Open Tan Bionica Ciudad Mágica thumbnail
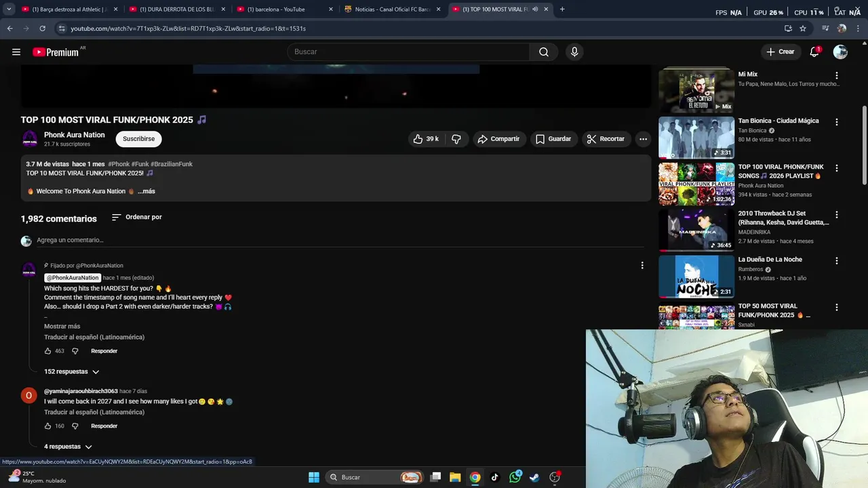 tap(696, 138)
